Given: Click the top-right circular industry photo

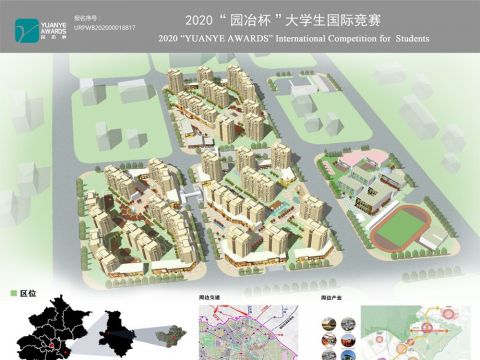Looking at the screenshot, I should point(348,324).
